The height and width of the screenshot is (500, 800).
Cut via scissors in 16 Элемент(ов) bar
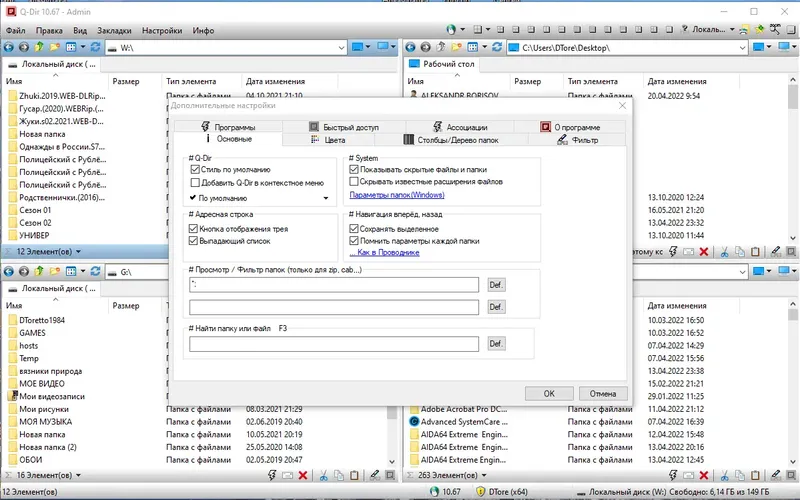coord(323,476)
